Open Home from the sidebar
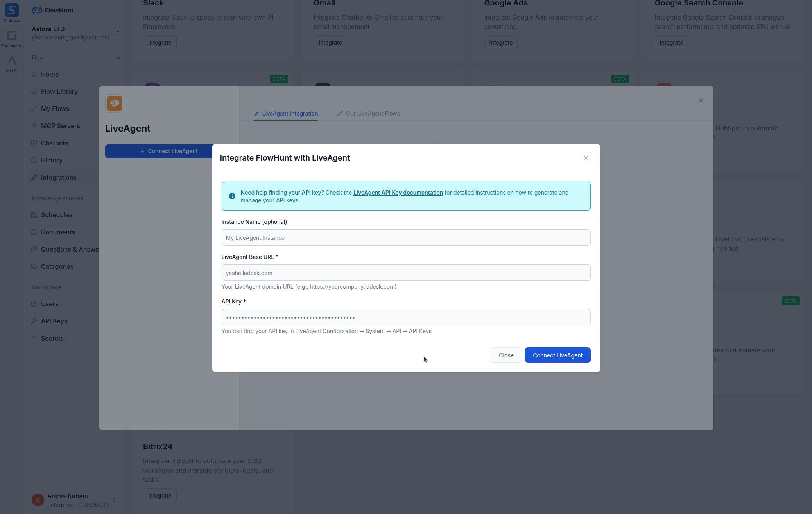 (x=49, y=74)
